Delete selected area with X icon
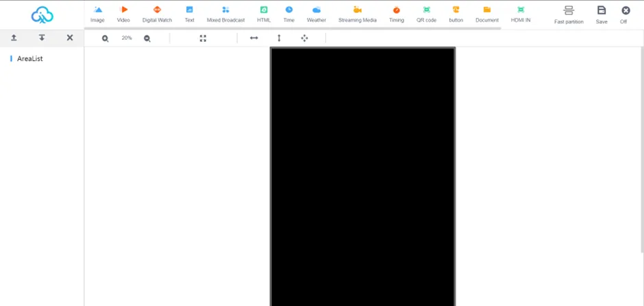The height and width of the screenshot is (306, 644). coord(70,38)
